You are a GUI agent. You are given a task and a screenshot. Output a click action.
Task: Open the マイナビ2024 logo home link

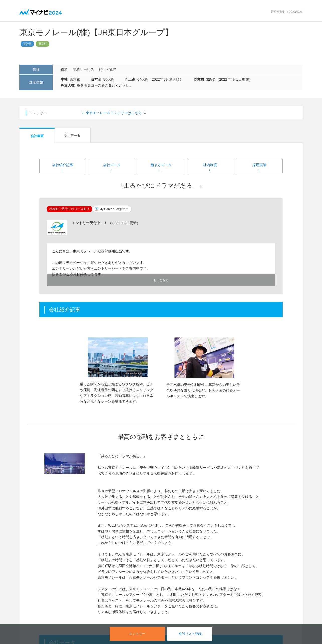pos(41,12)
